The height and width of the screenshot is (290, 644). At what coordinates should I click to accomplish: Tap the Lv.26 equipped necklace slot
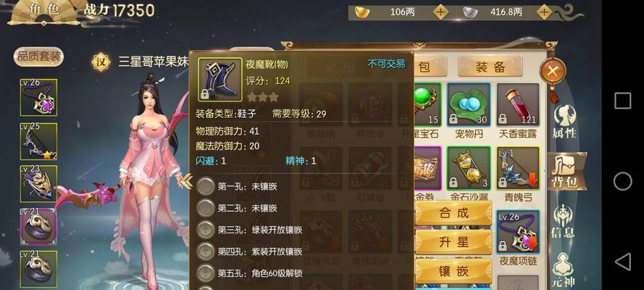click(x=38, y=97)
